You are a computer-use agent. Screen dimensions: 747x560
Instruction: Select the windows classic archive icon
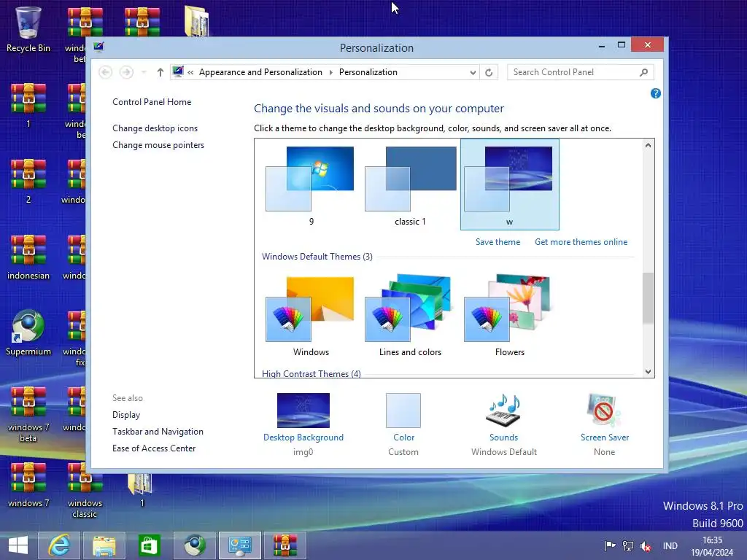pos(85,490)
